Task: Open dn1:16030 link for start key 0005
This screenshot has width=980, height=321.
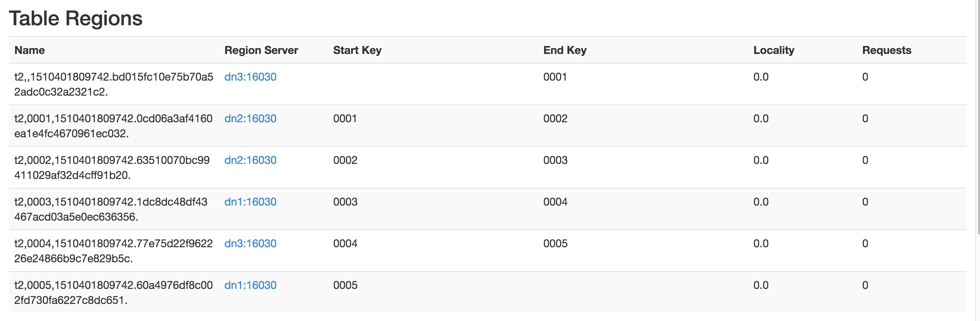Action: point(250,285)
